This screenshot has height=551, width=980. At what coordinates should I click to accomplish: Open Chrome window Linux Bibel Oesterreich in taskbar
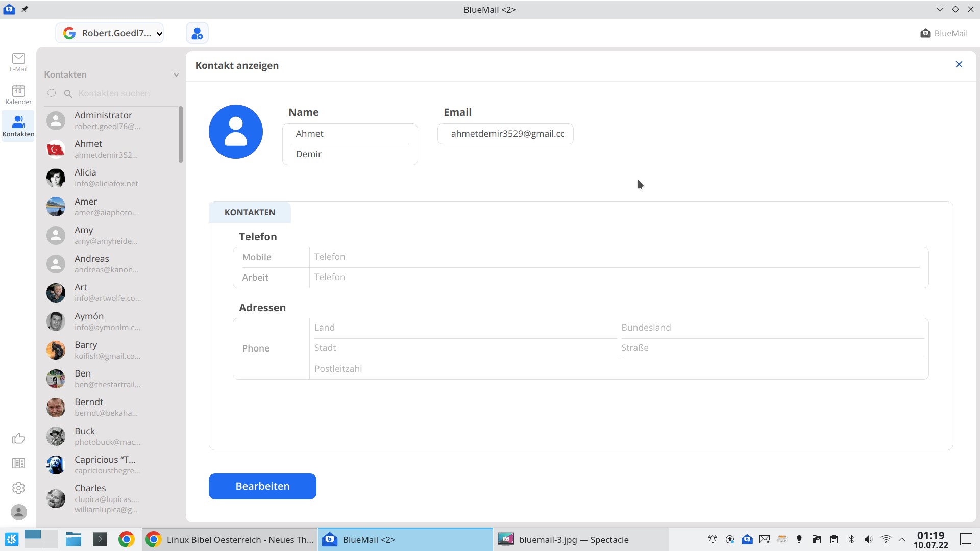click(230, 539)
